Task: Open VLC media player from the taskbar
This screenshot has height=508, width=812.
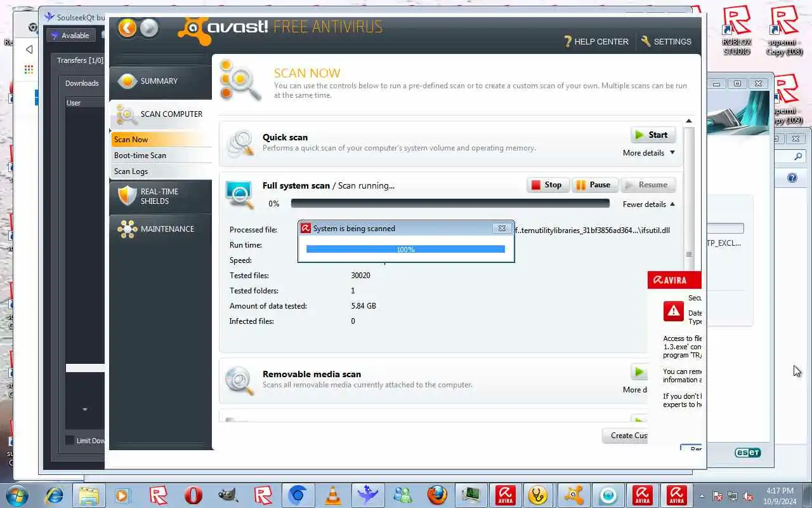Action: (x=332, y=495)
